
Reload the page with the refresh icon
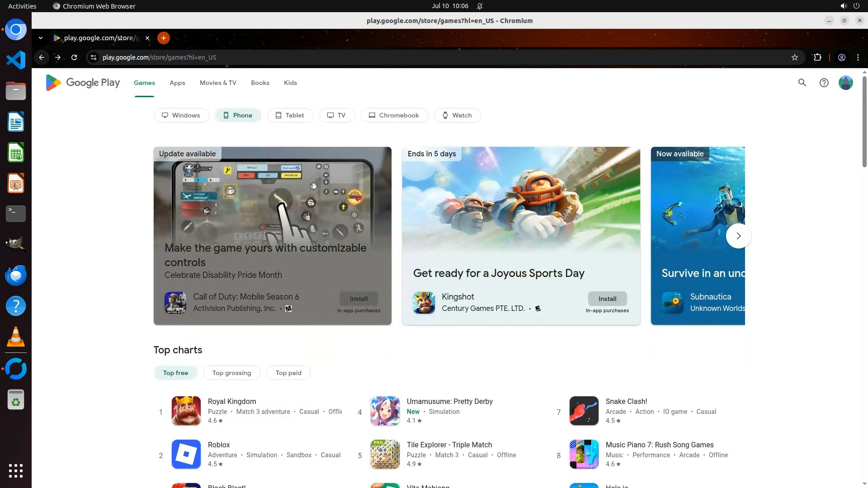(74, 57)
